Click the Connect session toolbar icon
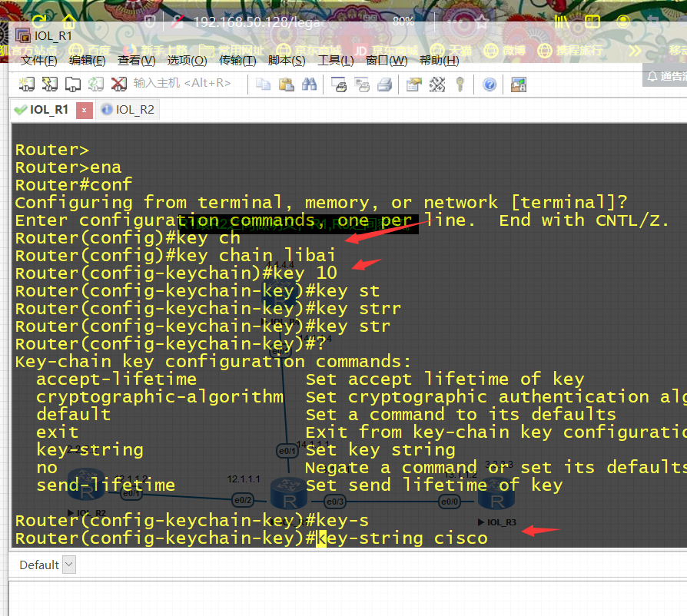The image size is (687, 616). click(26, 84)
